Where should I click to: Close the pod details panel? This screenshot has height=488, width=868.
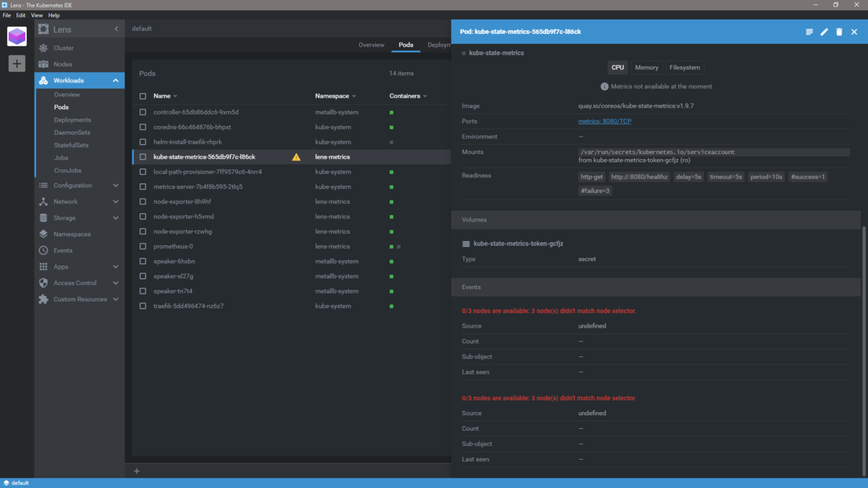point(854,32)
